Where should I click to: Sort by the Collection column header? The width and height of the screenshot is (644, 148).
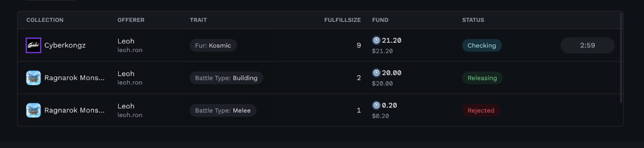tap(45, 20)
